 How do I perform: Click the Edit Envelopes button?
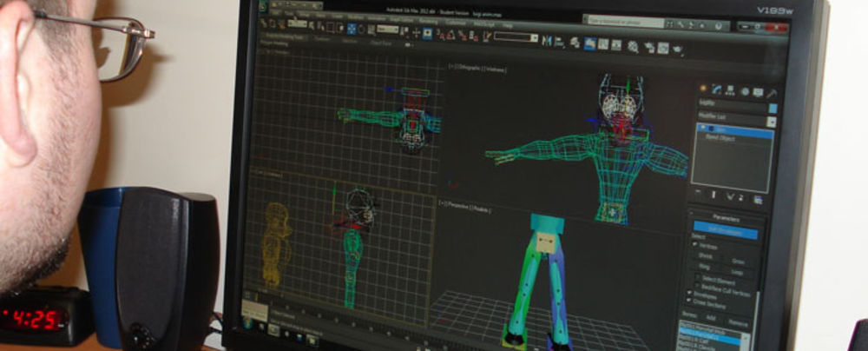click(x=726, y=232)
